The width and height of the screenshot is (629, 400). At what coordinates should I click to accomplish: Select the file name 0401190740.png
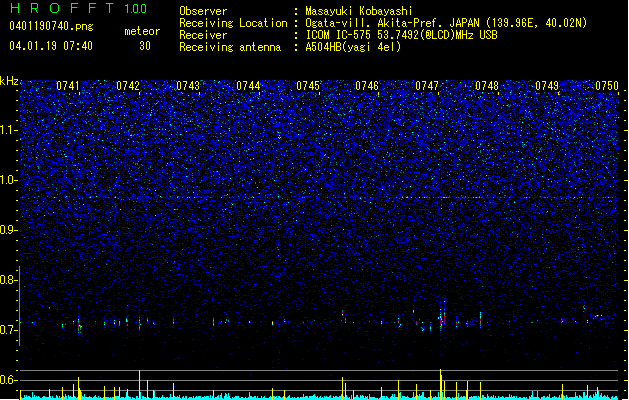51,26
